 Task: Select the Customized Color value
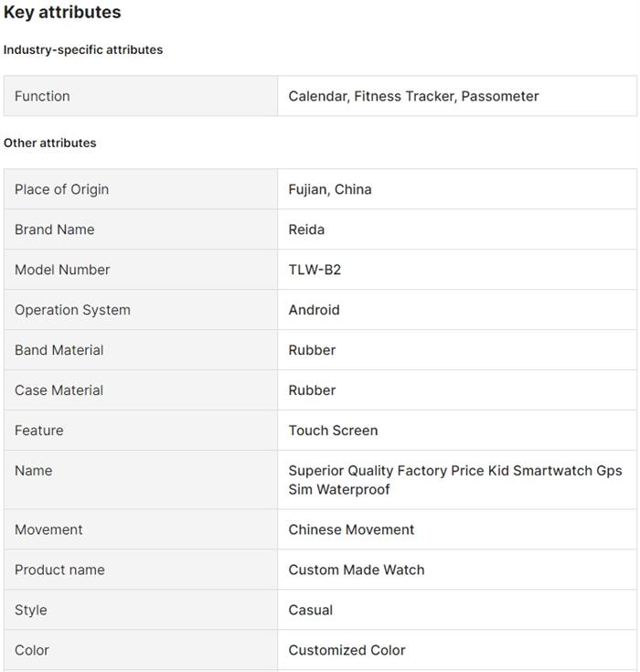pos(347,650)
